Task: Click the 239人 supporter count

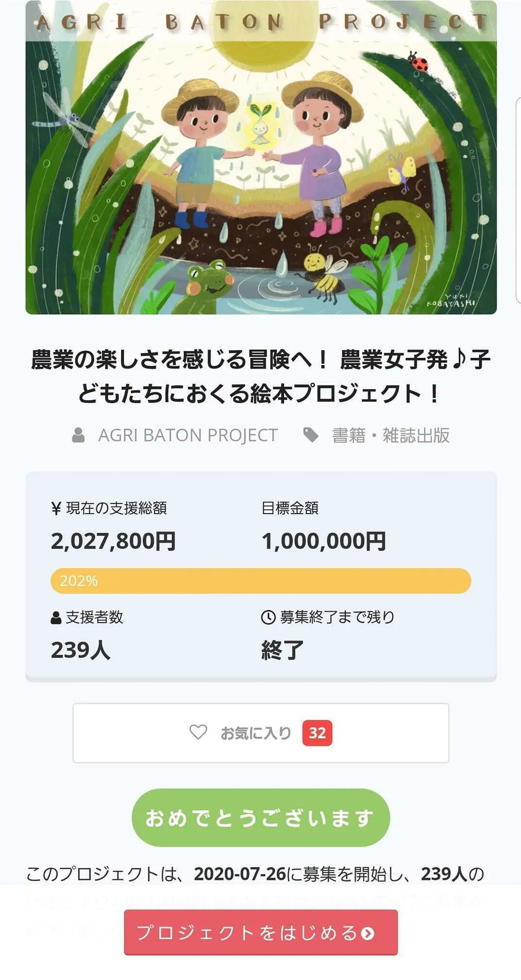Action: pyautogui.click(x=81, y=650)
